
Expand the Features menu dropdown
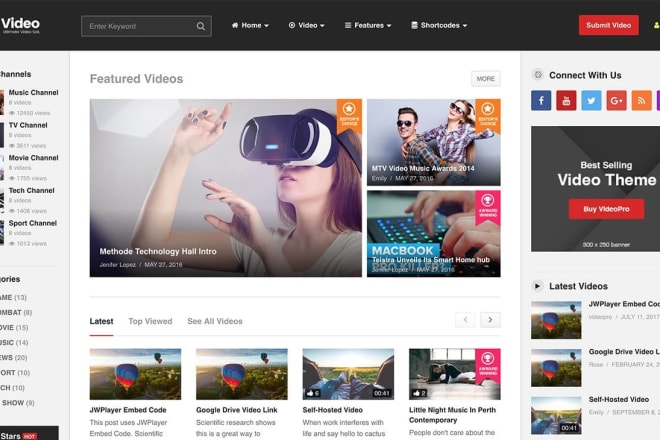tap(368, 25)
